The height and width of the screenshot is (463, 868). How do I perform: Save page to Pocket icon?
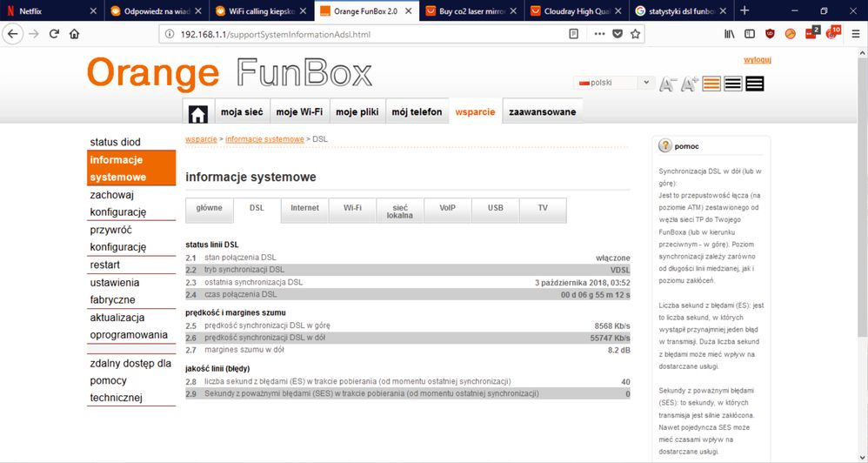point(618,34)
